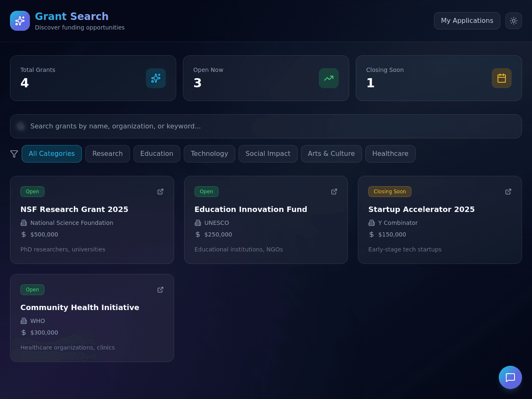
Task: Filter by Education category
Action: coord(157,154)
